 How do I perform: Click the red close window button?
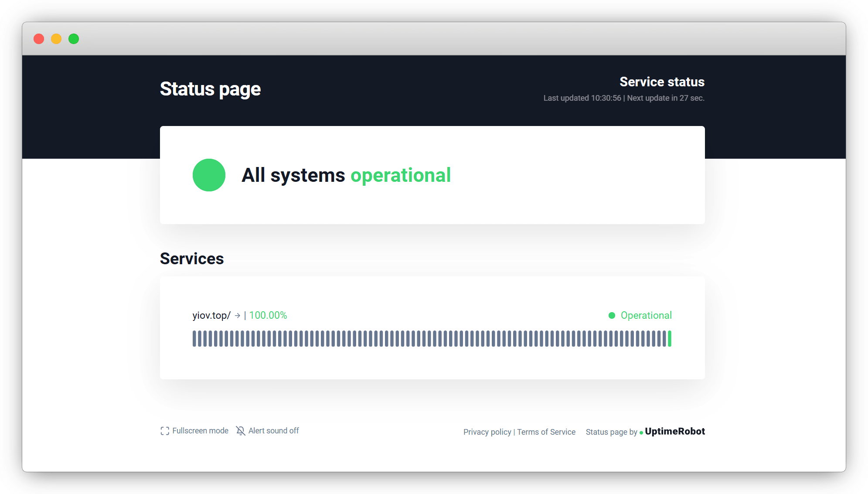point(39,39)
